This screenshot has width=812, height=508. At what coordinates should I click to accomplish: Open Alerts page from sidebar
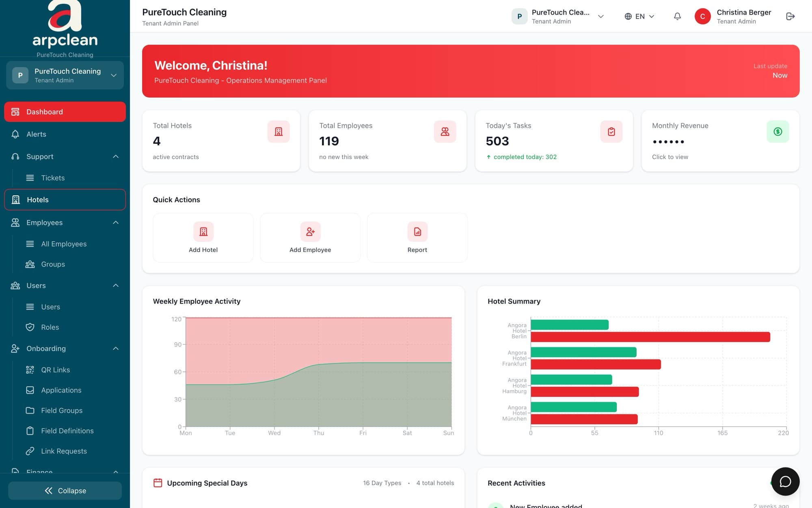click(65, 134)
